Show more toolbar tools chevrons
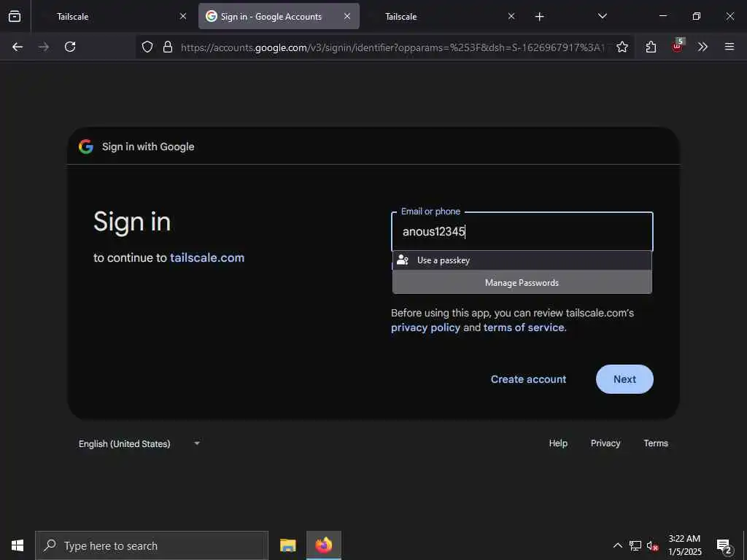Screen dimensions: 747x560 (703, 47)
